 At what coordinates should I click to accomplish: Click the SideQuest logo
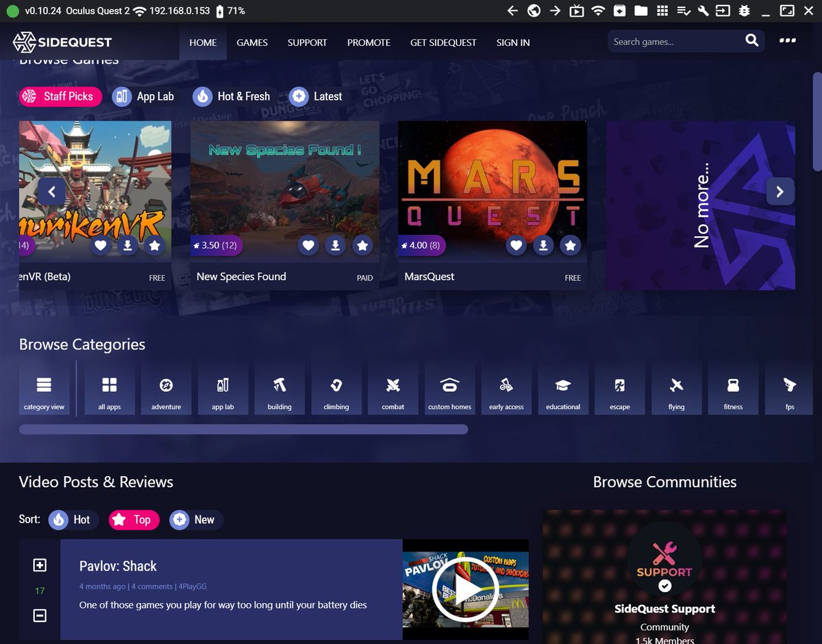[62, 42]
